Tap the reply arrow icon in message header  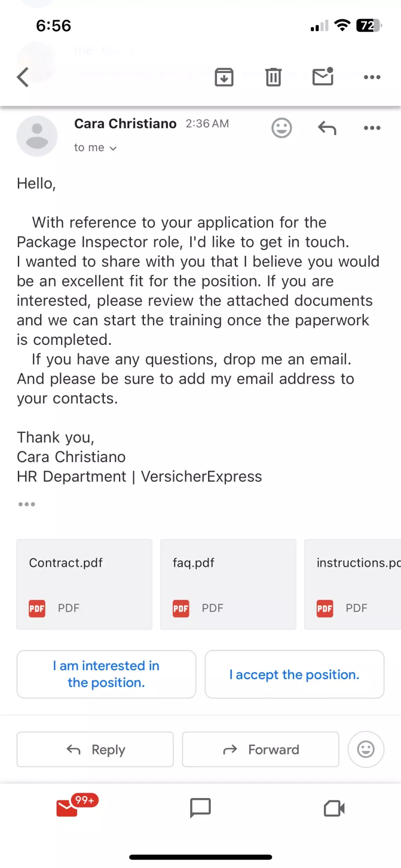click(327, 128)
